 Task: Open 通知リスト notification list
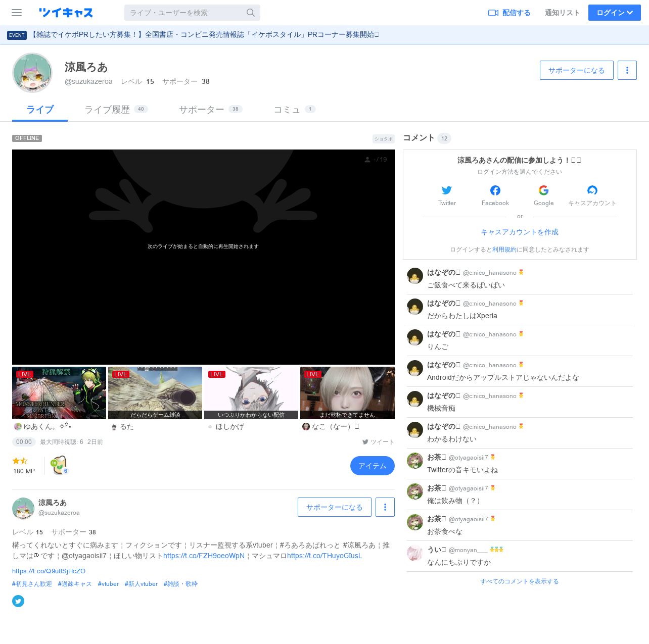pyautogui.click(x=562, y=13)
